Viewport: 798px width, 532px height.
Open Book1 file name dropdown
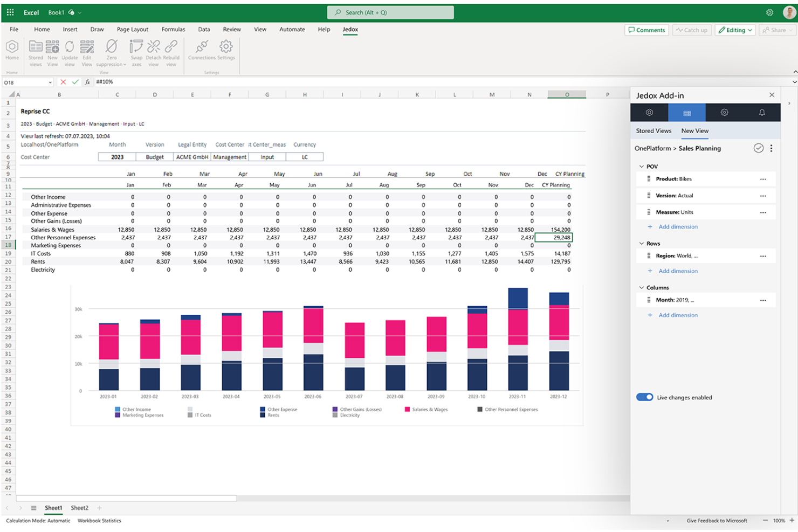click(80, 12)
